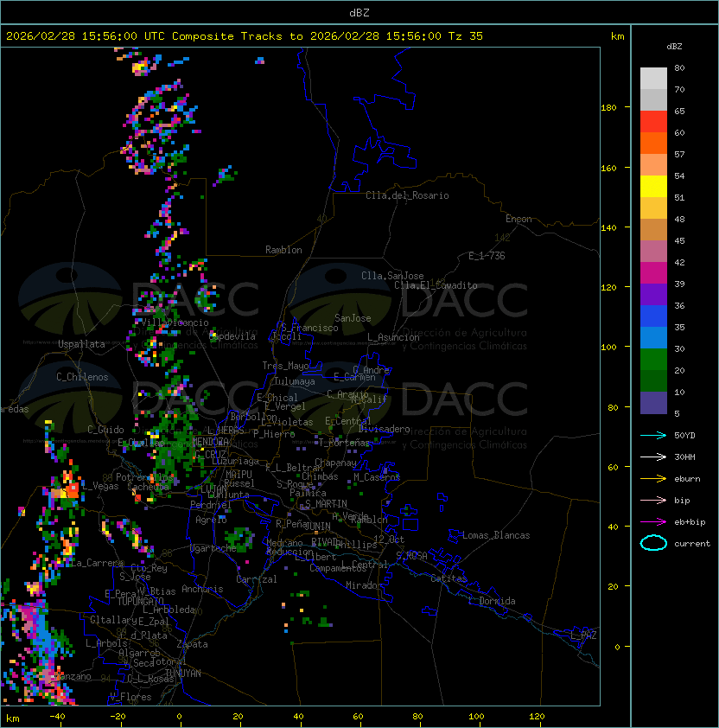Click the 'Uspallata' map label

click(x=81, y=344)
